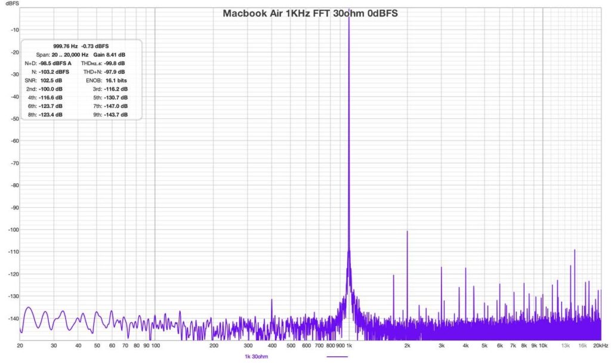Click the "-0.73 dBFS" fundamental level value
This screenshot has height=364, width=611.
point(95,46)
